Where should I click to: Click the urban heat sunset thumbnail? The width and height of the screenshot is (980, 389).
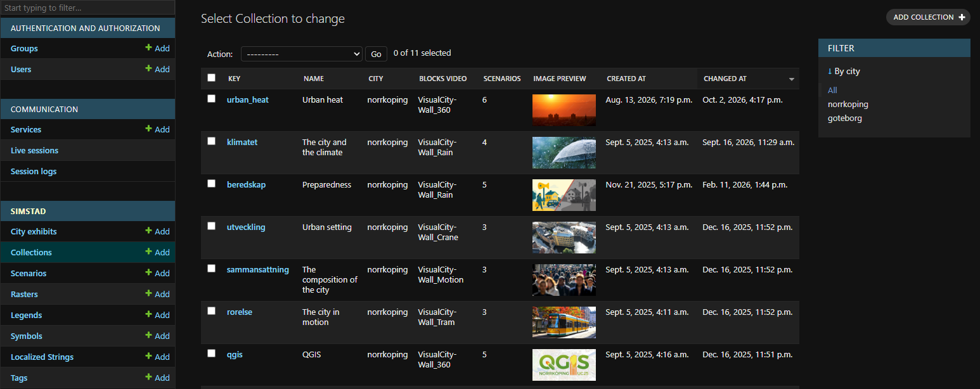[564, 110]
